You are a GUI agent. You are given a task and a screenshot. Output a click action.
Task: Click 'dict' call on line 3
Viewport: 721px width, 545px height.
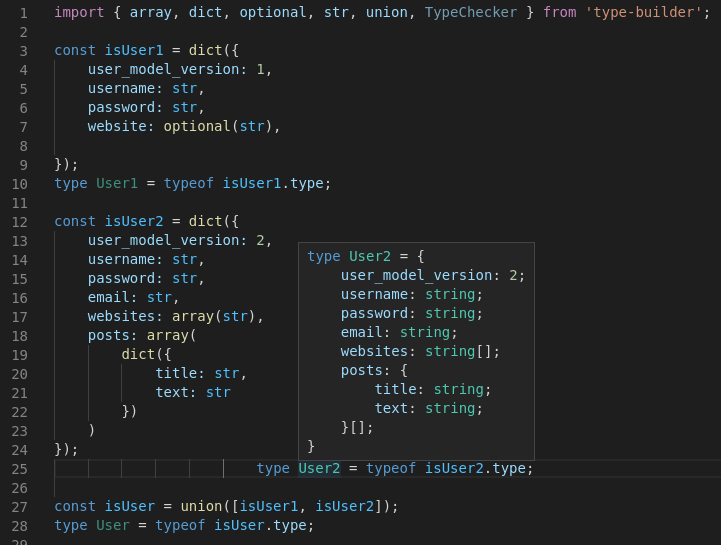(x=205, y=50)
